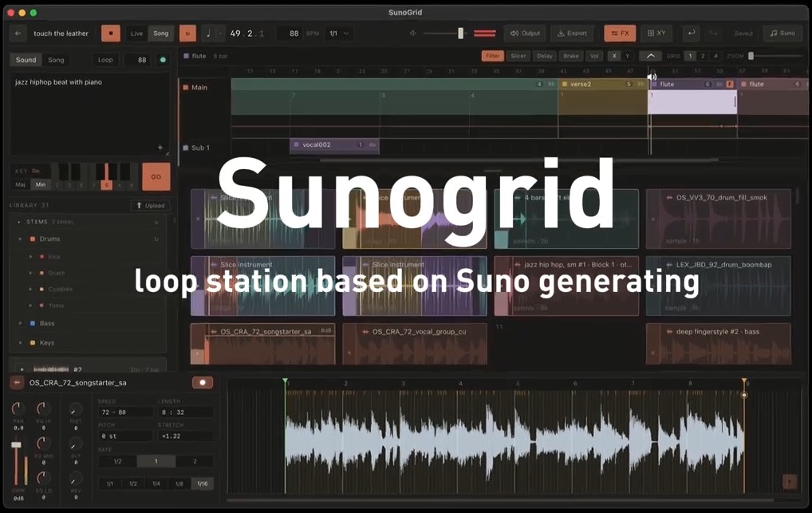
Task: Collapse the STEMS section
Action: coord(19,222)
